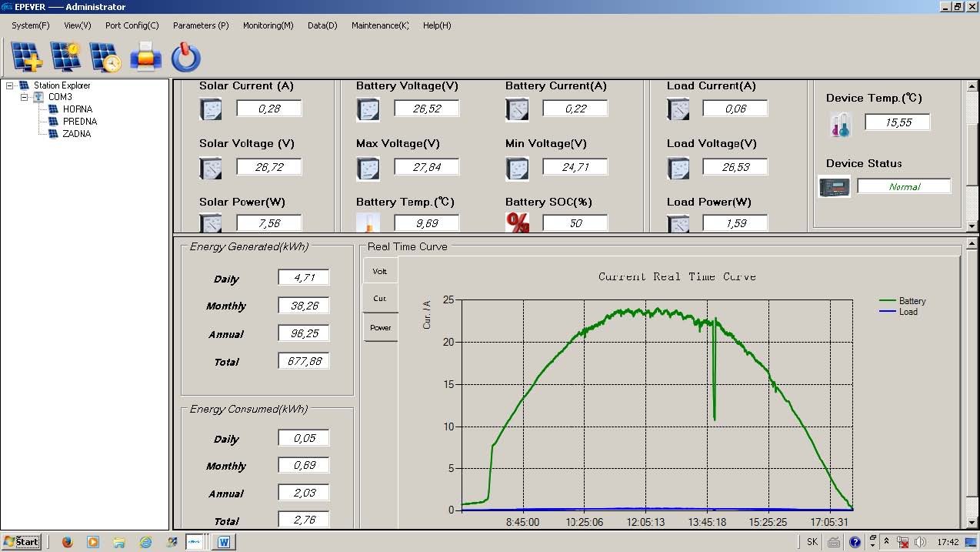Screen dimensions: 980x552
Task: Click the solar panel with clock toolbar icon
Action: pyautogui.click(x=105, y=57)
